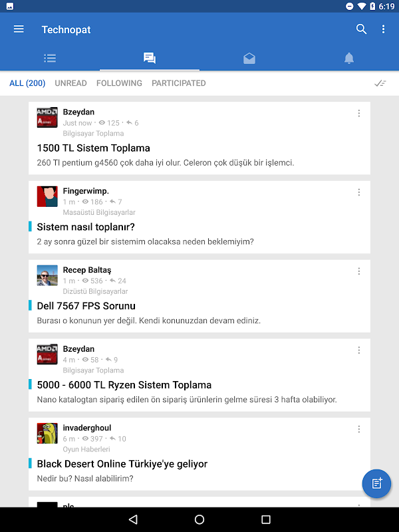
Task: Tap the Android recent apps button
Action: [x=266, y=519]
